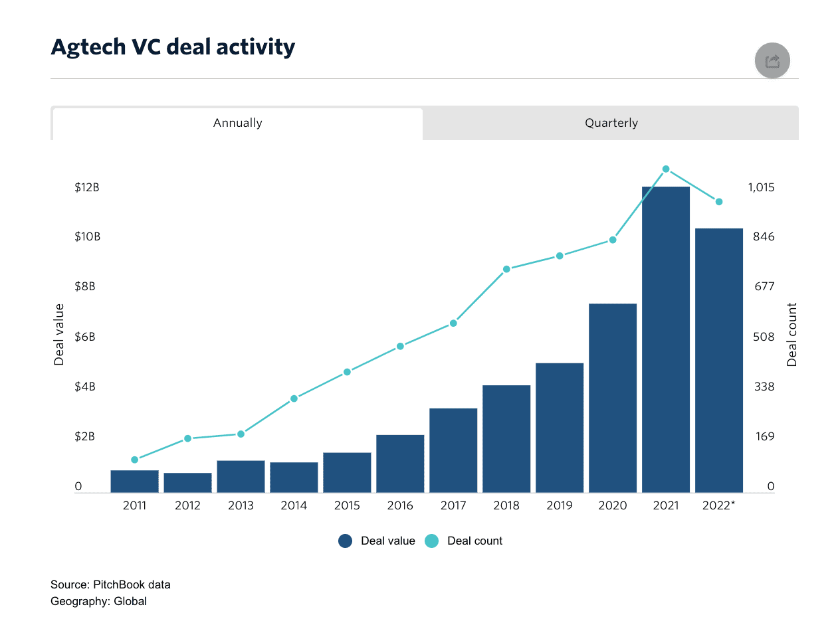Image resolution: width=840 pixels, height=619 pixels.
Task: Switch to the Quarterly tab
Action: [611, 123]
